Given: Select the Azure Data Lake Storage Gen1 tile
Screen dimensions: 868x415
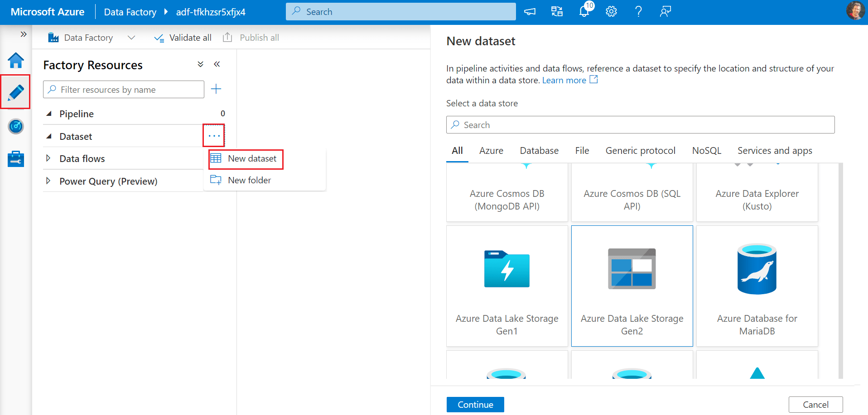Looking at the screenshot, I should click(506, 286).
